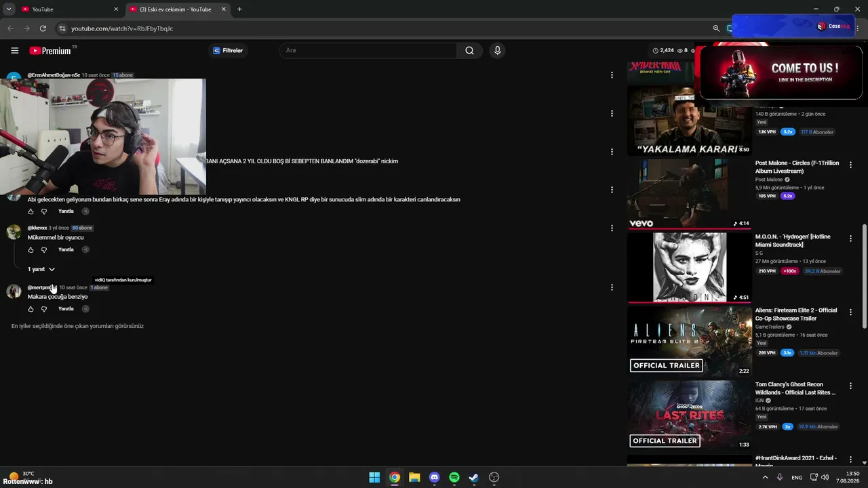The image size is (868, 488).
Task: Open the vidIQ Filtreler button
Action: (x=228, y=51)
